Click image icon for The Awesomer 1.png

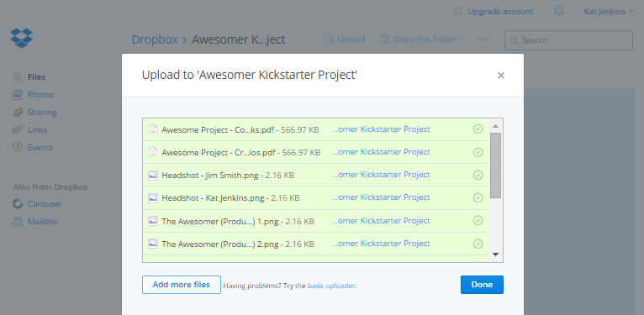click(153, 221)
